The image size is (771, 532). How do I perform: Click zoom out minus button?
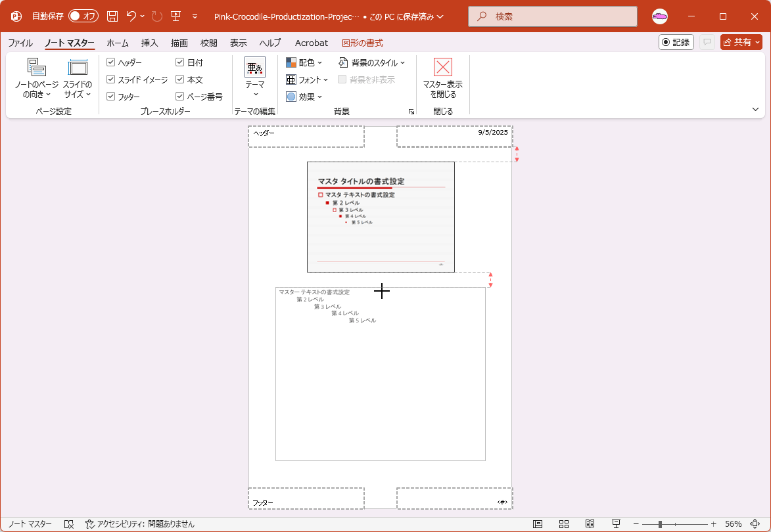click(636, 524)
